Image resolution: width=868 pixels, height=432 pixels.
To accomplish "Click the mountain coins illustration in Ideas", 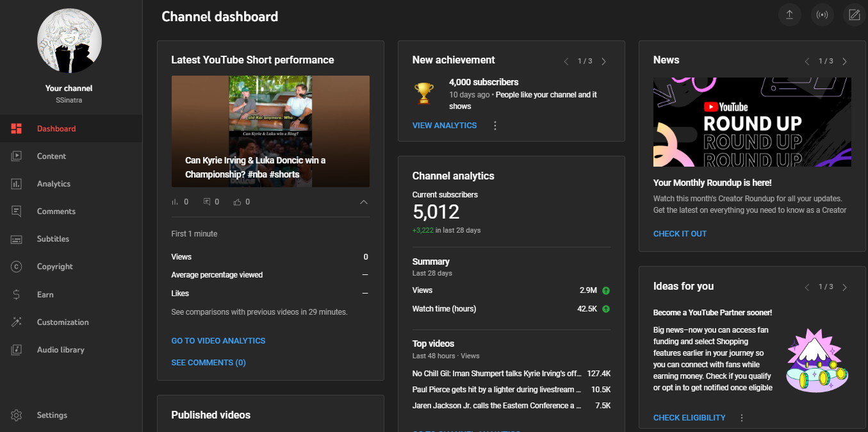I will 818,361.
